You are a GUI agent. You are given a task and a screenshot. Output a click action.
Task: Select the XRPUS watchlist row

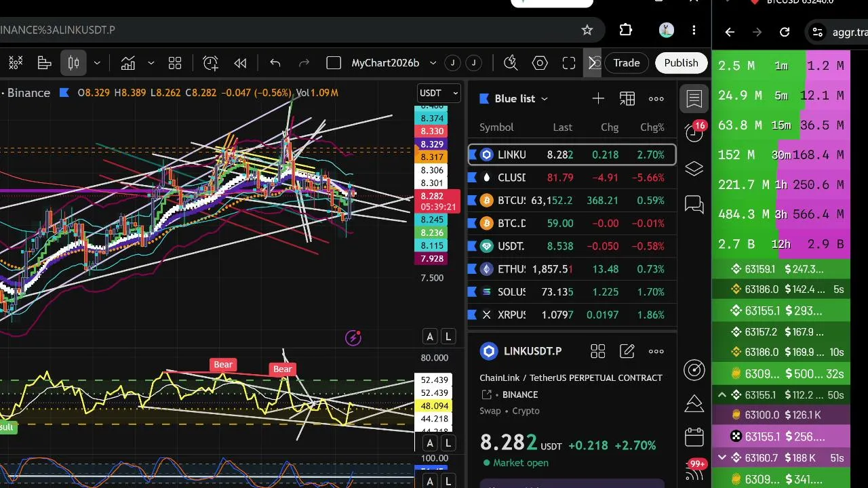click(572, 315)
